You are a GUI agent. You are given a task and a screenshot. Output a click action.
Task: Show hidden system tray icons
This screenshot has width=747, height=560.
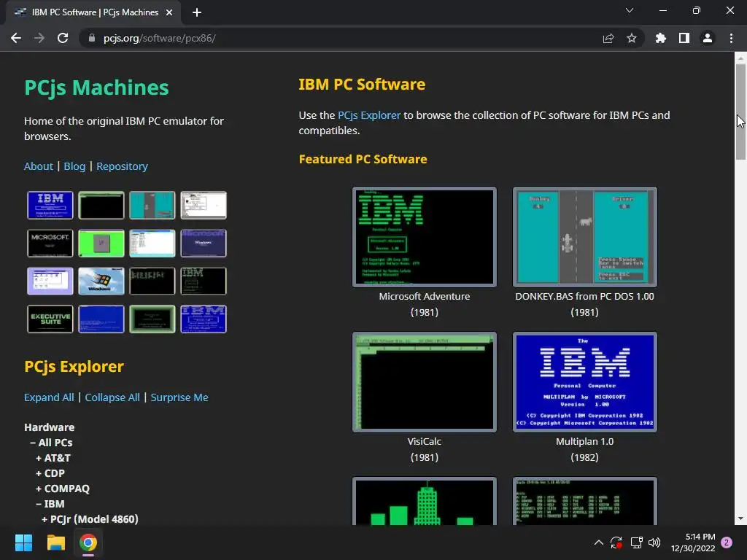coord(599,542)
